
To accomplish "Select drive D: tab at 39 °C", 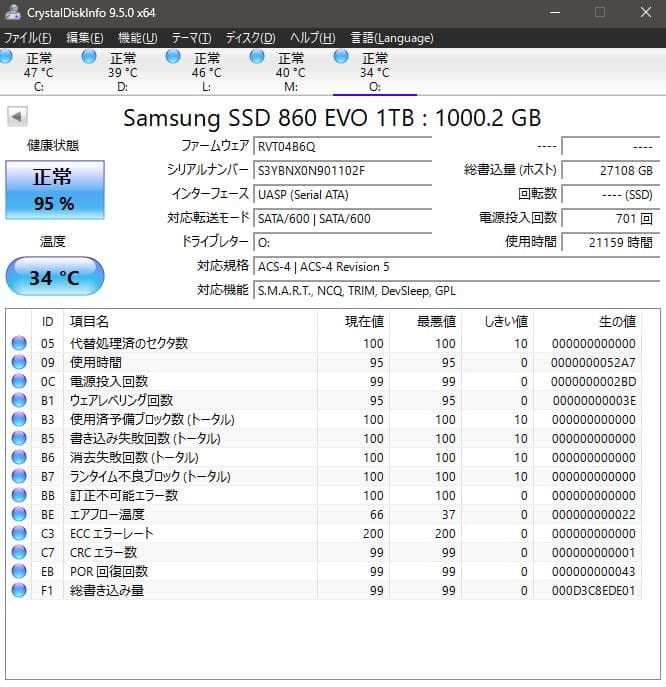I will [x=123, y=72].
